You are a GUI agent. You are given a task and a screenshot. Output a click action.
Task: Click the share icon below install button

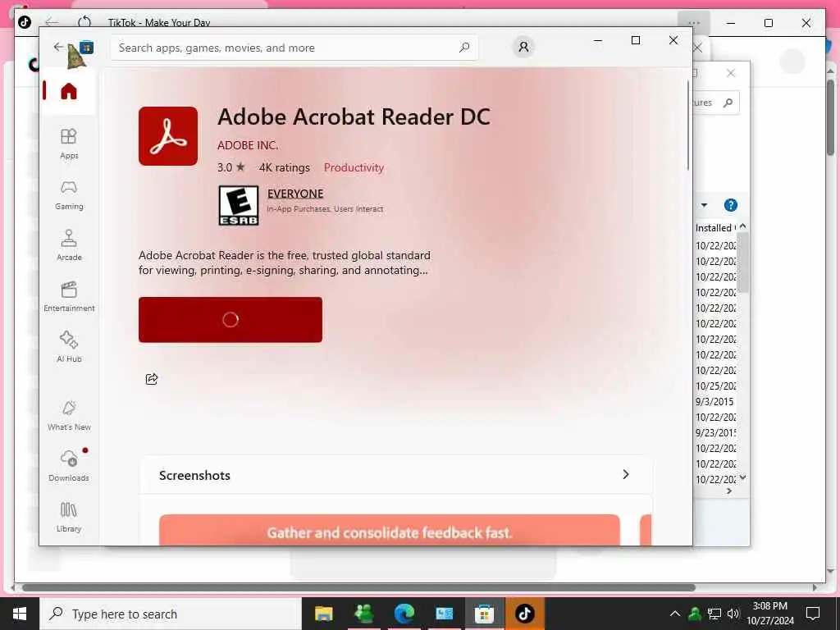point(152,379)
